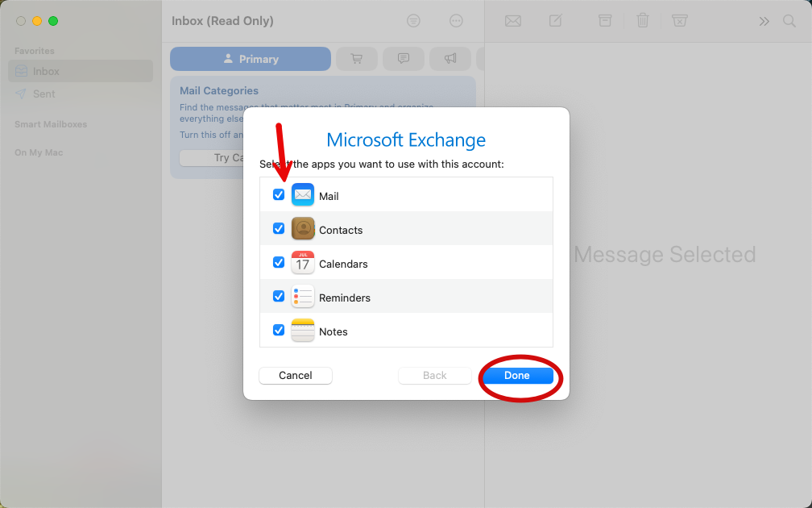Click the yellow minimize window button
This screenshot has width=812, height=508.
37,21
